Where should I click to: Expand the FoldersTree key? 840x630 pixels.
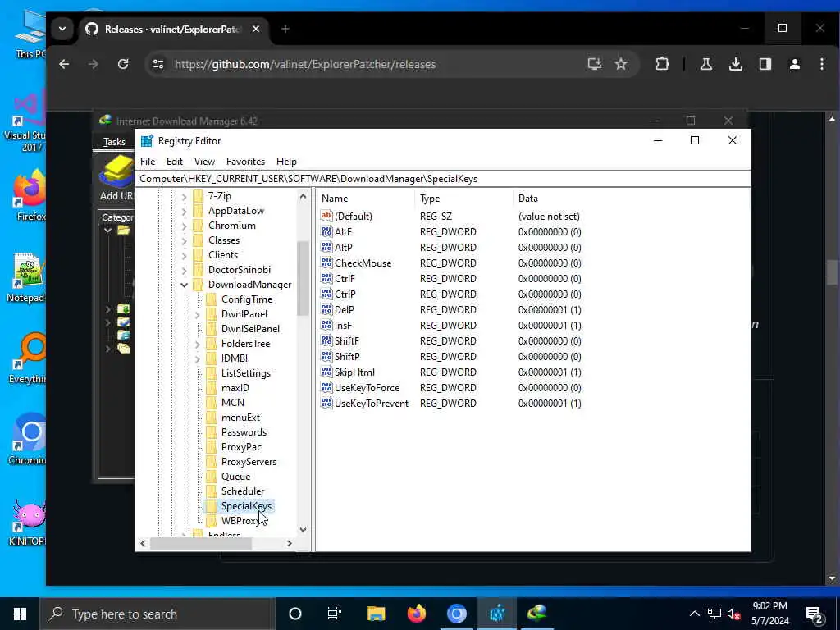(197, 344)
